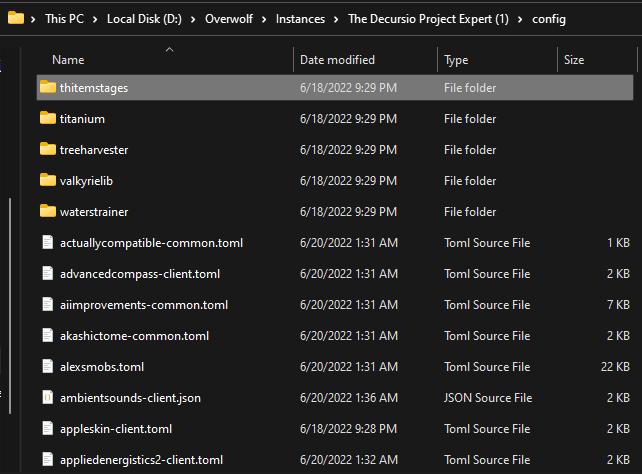Go to This PC in the breadcrumb
The width and height of the screenshot is (642, 474).
pyautogui.click(x=64, y=19)
